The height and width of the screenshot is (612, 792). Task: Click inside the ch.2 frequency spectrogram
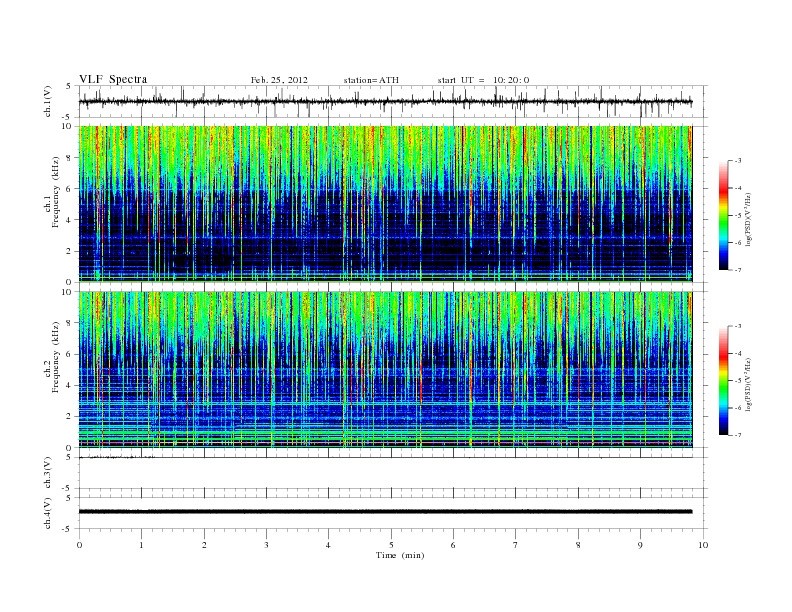[x=385, y=370]
